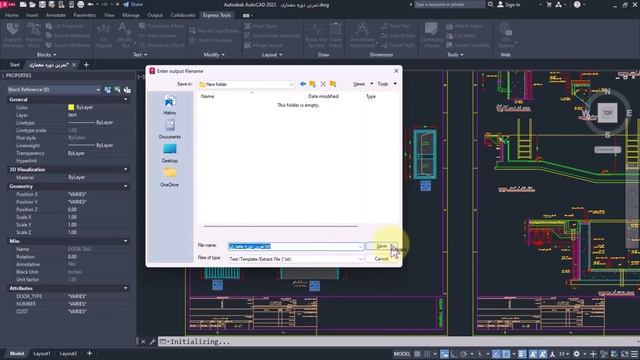
Task: Open the Block Reference selection dropdown in Properties
Action: click(x=54, y=90)
